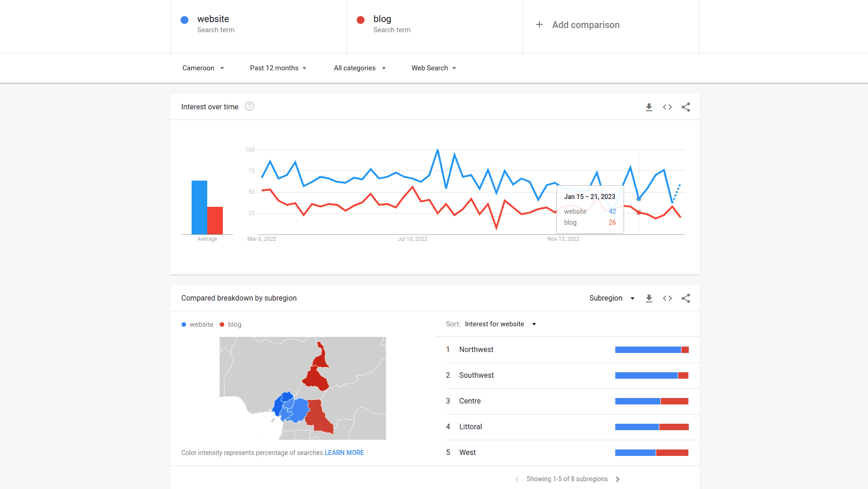Screen dimensions: 868x489
Task: Click the Northwest comparison bar
Action: point(652,350)
